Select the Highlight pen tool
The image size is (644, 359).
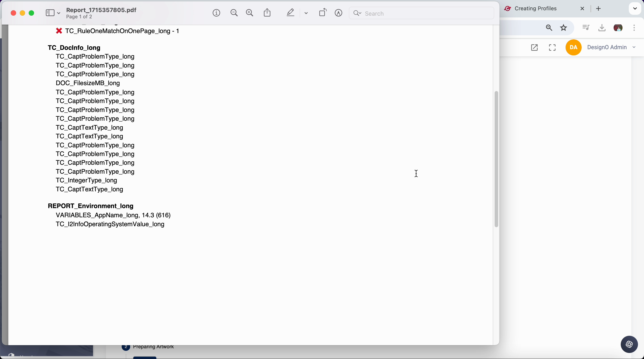pos(290,13)
